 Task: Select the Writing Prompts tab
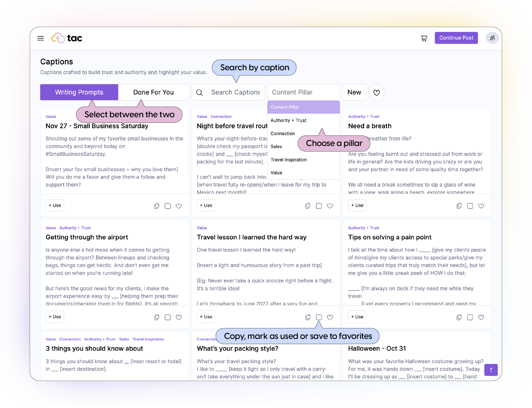pyautogui.click(x=79, y=92)
